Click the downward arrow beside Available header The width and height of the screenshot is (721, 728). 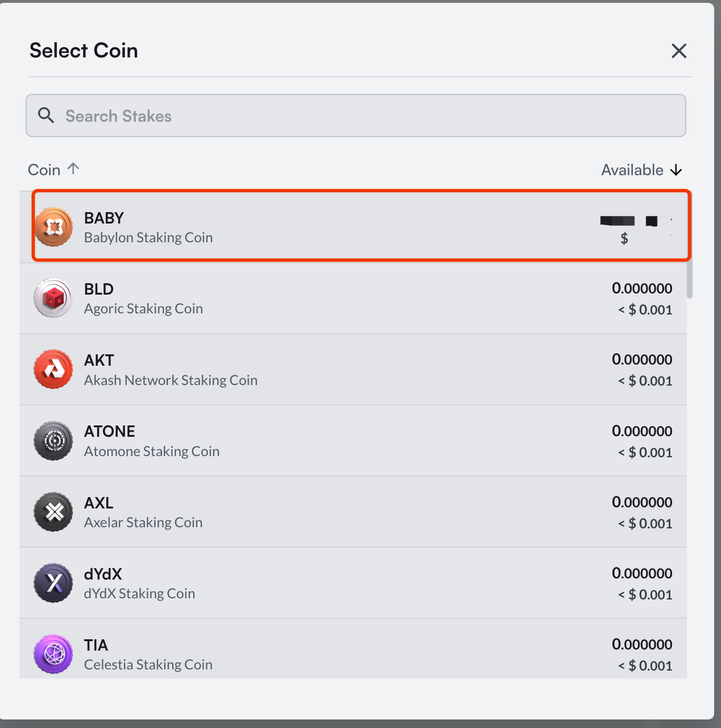(x=677, y=169)
